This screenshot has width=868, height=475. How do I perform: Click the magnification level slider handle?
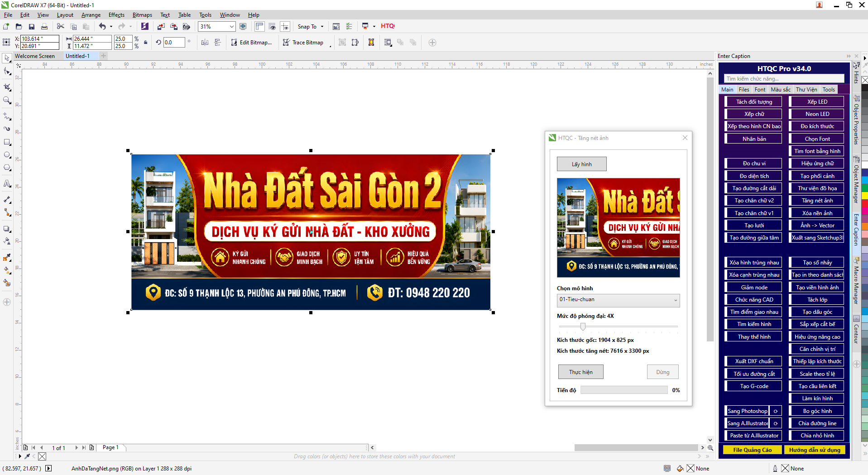click(x=583, y=326)
